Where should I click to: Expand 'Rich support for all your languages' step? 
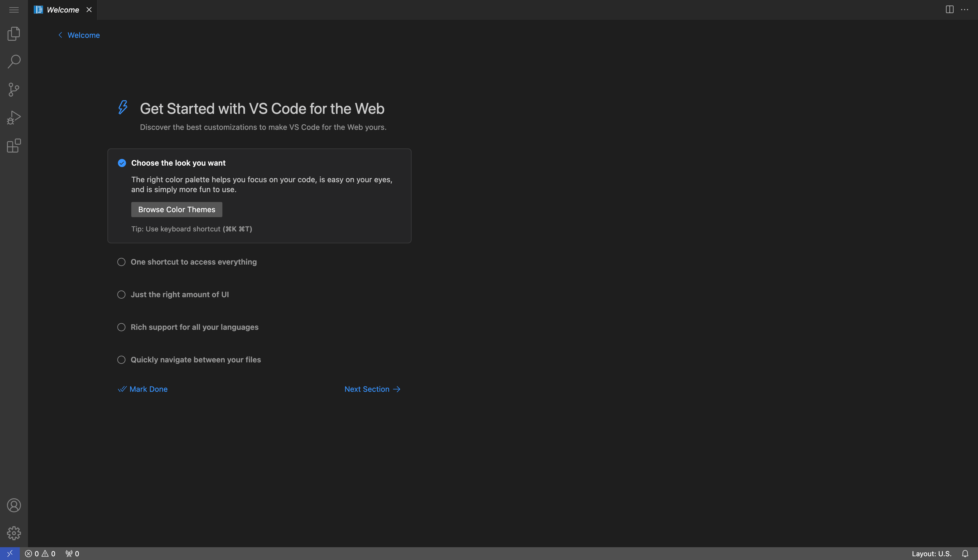pyautogui.click(x=195, y=327)
